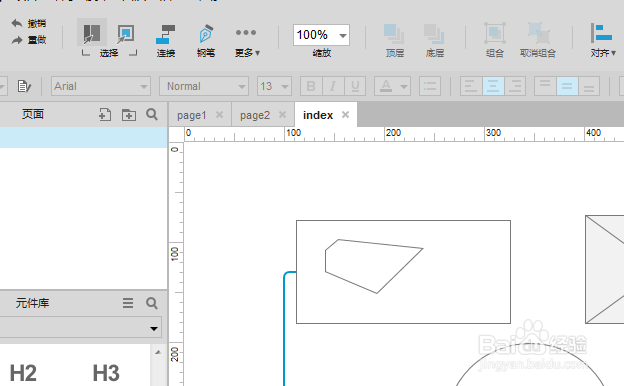Click the search icon in widget library

152,303
